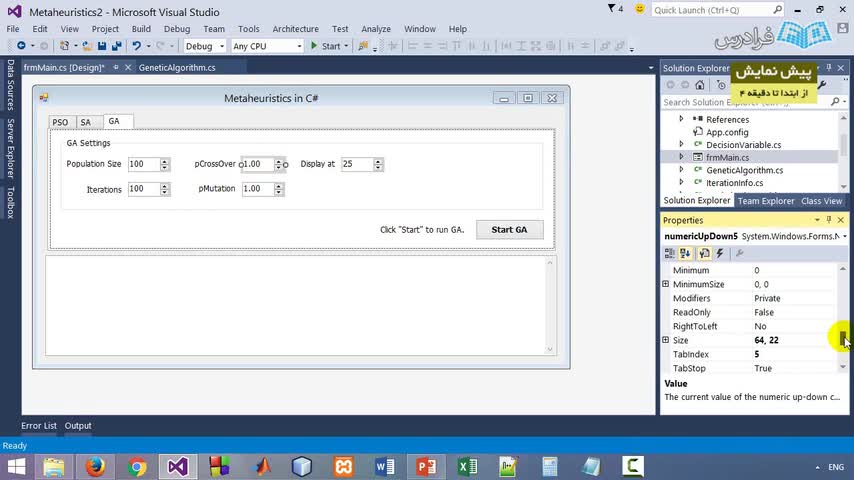Image resolution: width=854 pixels, height=480 pixels.
Task: Click the Solution Explorer search box
Action: coord(746,102)
